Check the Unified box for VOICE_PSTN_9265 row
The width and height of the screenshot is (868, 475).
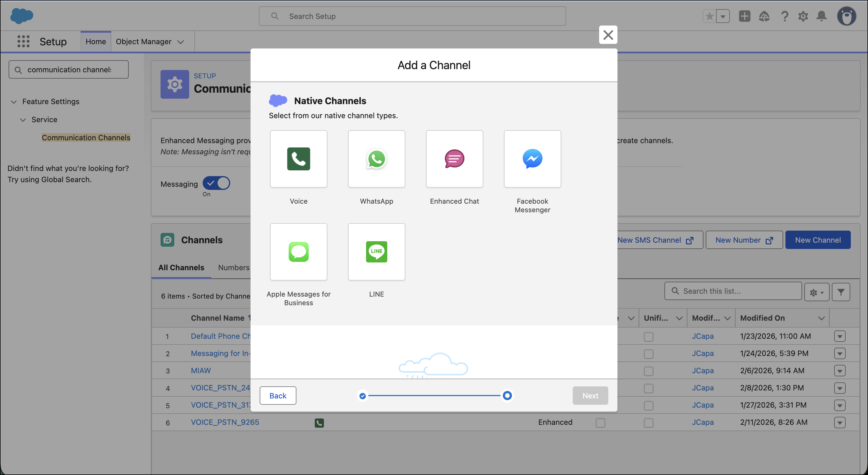click(x=649, y=423)
